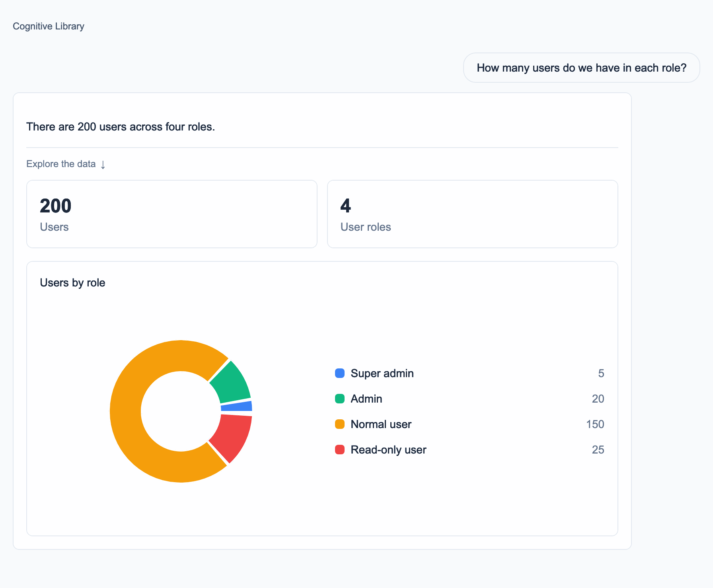Select the Super admin legend label
The width and height of the screenshot is (713, 588).
(x=382, y=373)
